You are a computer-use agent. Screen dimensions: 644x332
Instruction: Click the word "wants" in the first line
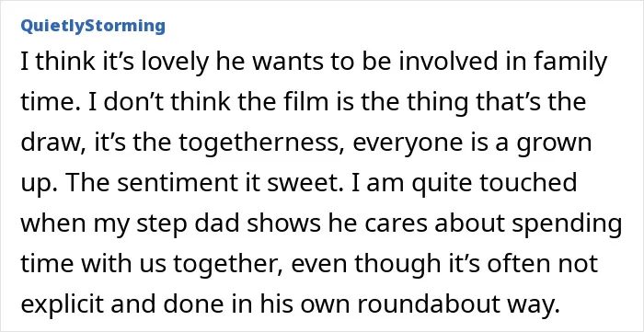(283, 63)
